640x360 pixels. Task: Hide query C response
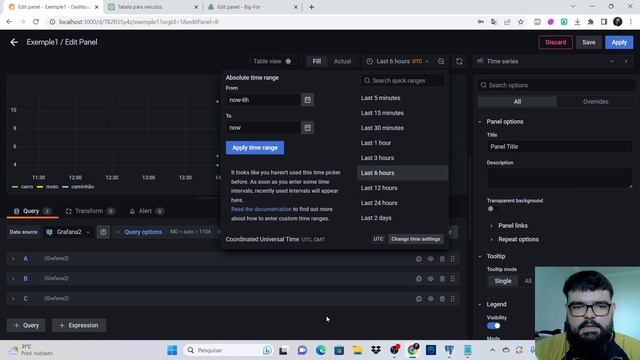point(431,299)
